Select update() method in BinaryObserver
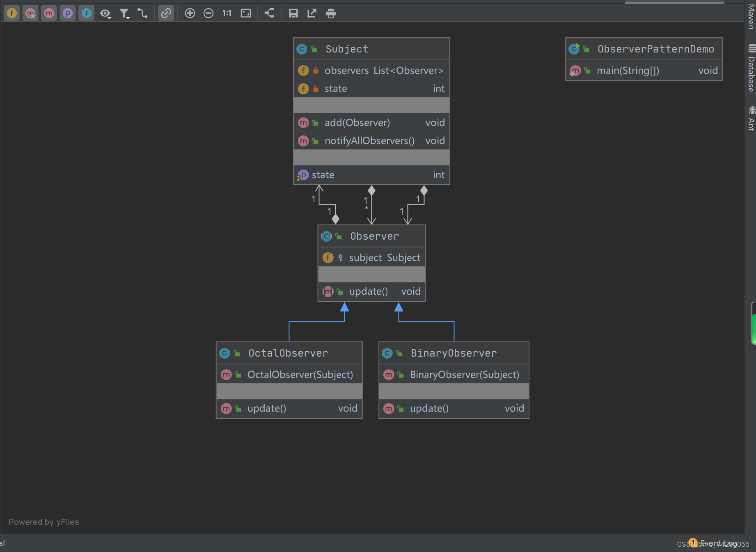The height and width of the screenshot is (552, 756). coord(454,408)
